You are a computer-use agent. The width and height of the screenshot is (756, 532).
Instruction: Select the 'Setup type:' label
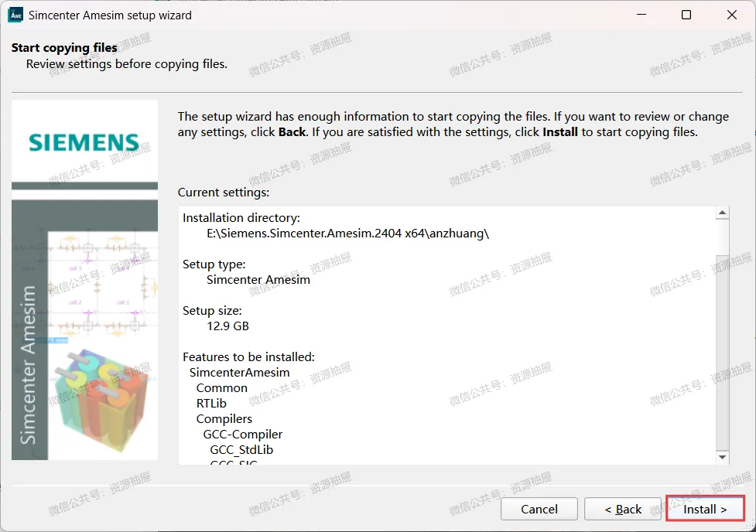214,264
